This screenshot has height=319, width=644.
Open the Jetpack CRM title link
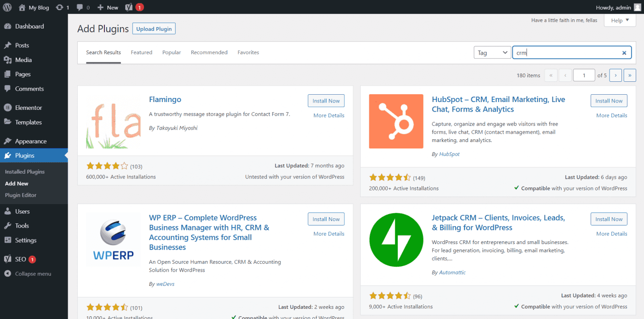tap(498, 222)
